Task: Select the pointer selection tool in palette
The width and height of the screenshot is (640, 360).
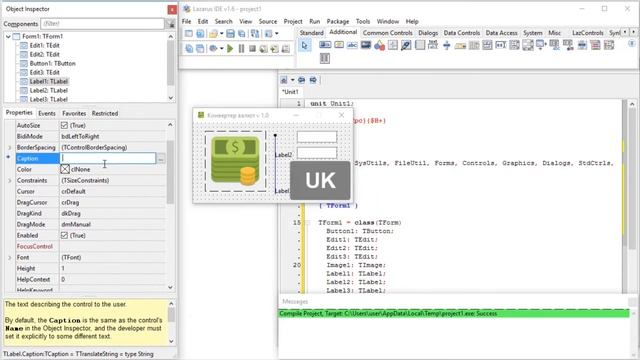Action: [x=304, y=45]
